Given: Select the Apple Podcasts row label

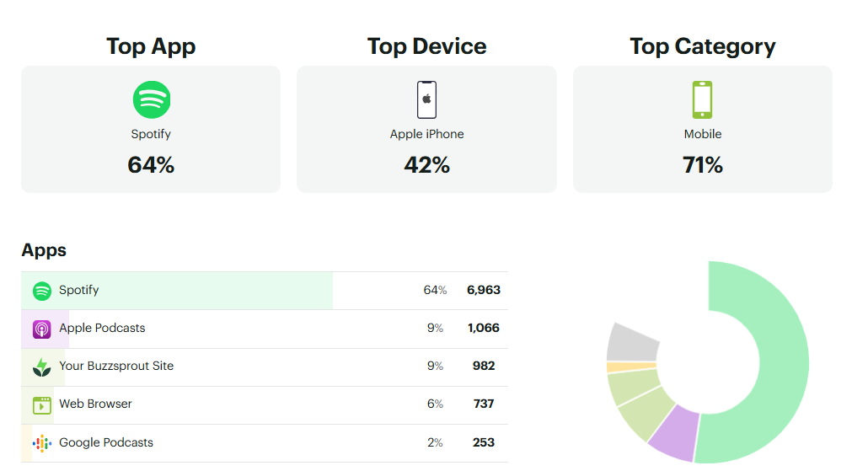Looking at the screenshot, I should (102, 328).
